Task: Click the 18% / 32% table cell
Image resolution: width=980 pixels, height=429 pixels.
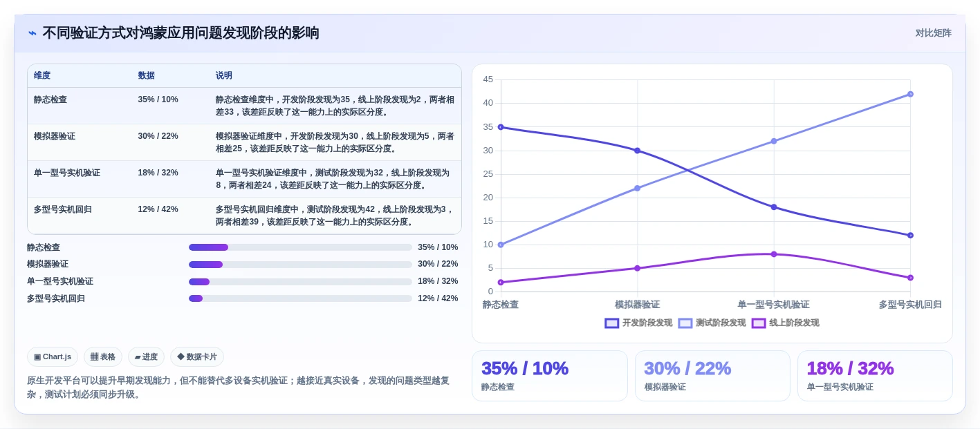Action: 158,173
